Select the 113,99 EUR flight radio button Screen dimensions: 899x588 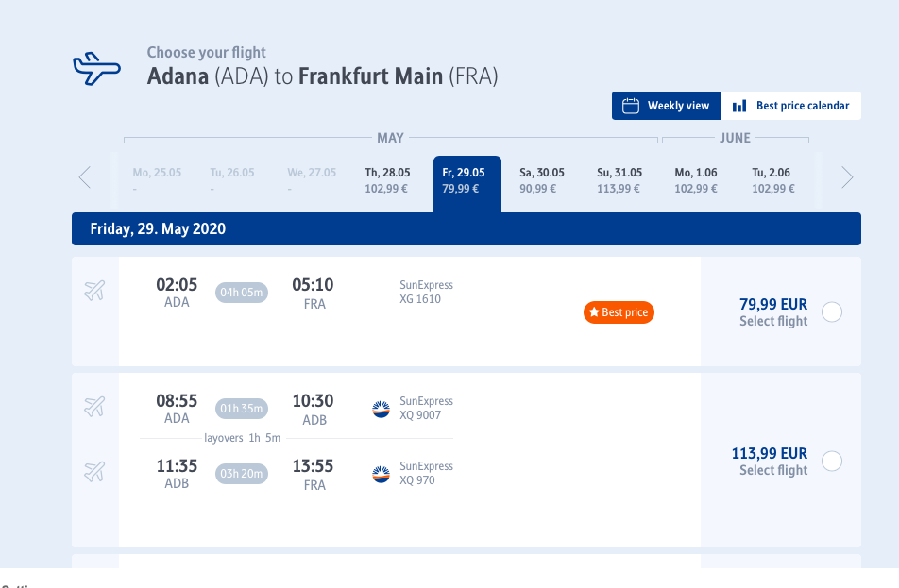coord(832,461)
